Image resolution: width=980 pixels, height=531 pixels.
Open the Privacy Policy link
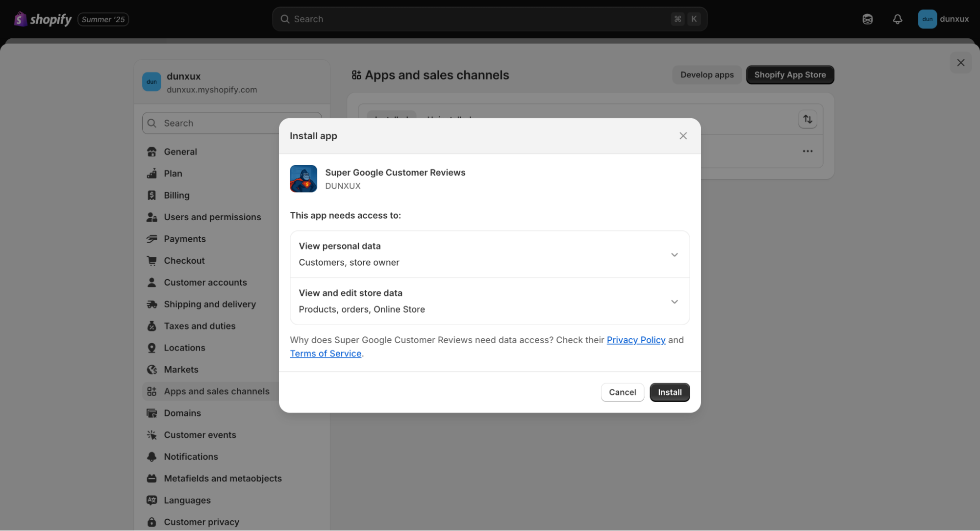[x=636, y=340]
